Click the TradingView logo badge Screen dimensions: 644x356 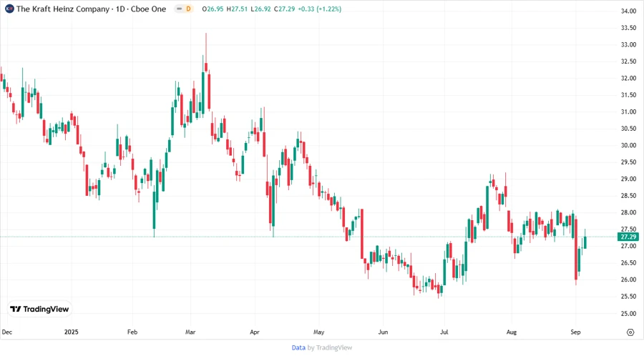(x=40, y=310)
